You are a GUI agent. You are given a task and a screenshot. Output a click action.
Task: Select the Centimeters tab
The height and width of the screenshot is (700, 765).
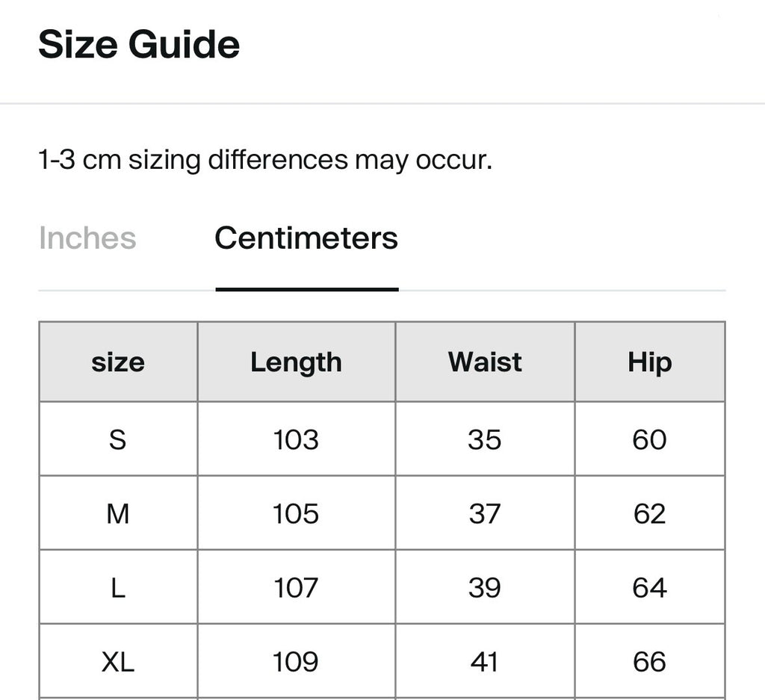click(306, 238)
